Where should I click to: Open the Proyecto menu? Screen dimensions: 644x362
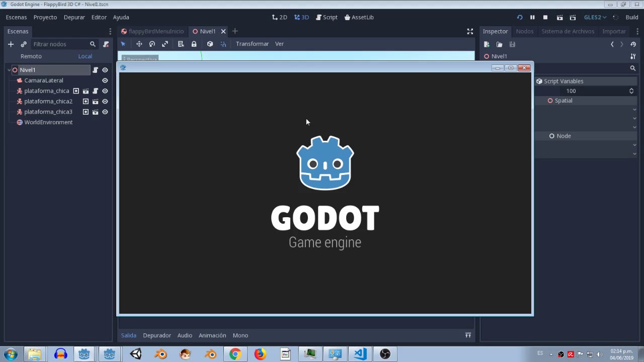45,17
